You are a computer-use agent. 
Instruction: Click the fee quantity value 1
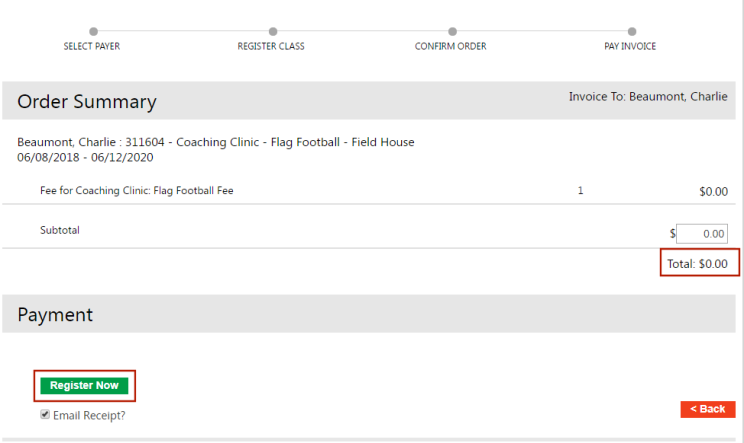pos(581,190)
